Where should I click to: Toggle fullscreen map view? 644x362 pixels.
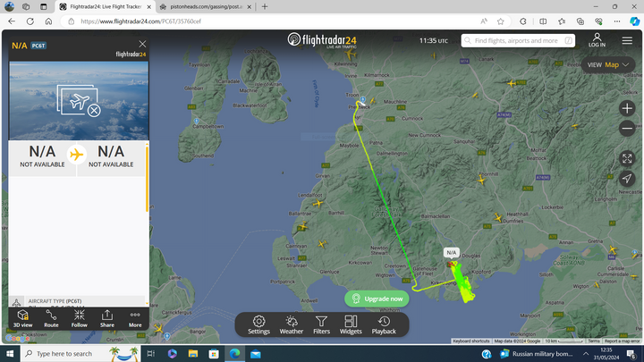click(627, 158)
